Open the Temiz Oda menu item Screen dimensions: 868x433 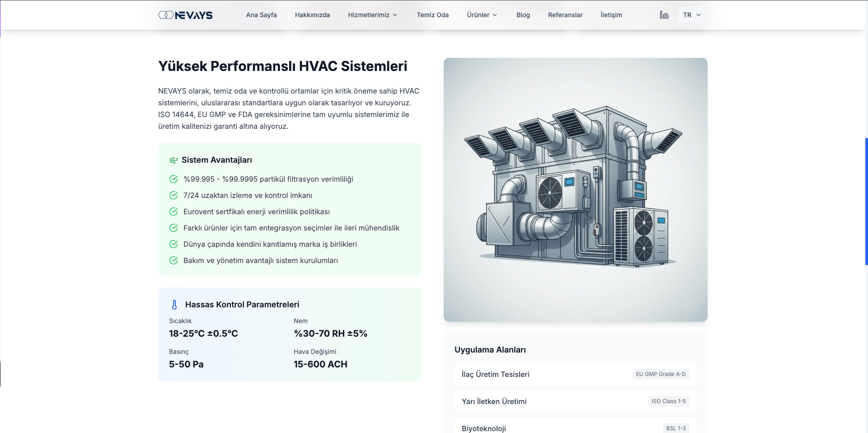tap(432, 15)
